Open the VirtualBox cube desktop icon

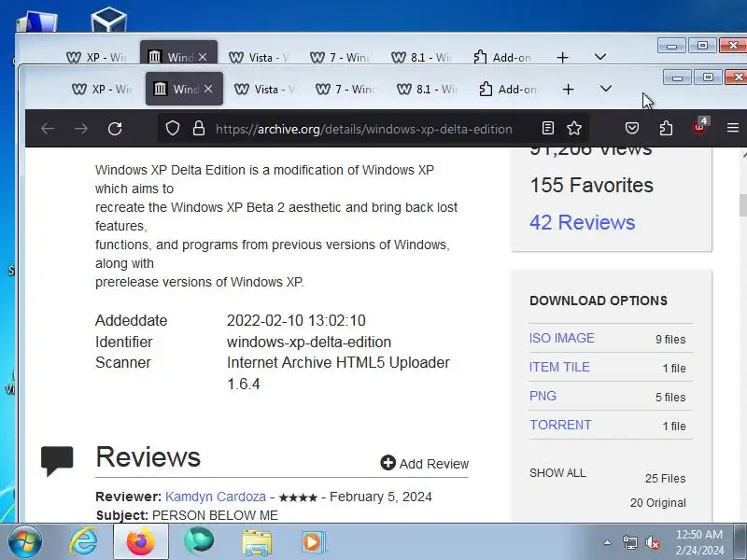(108, 19)
